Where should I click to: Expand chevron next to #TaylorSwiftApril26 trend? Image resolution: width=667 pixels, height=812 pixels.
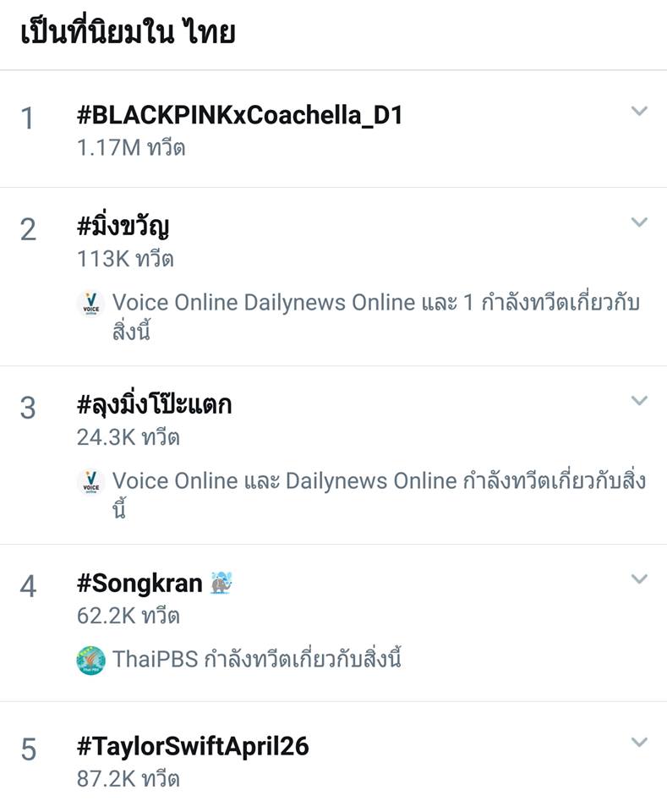(x=639, y=742)
